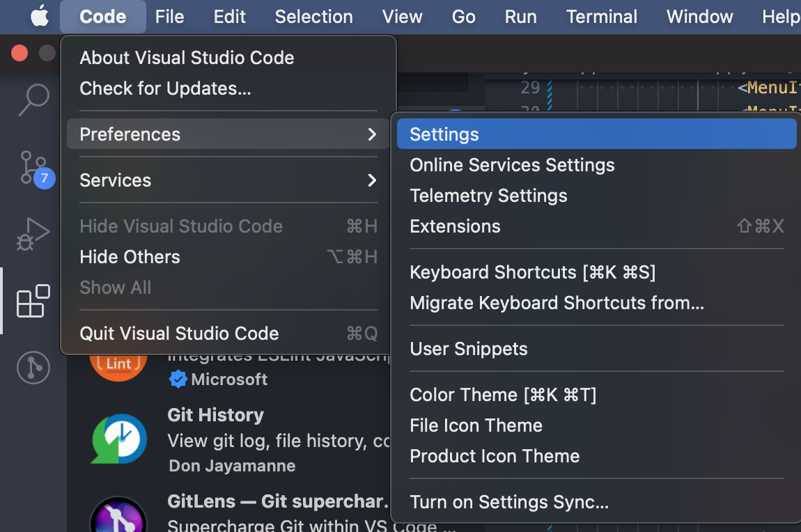Open the Terminal menu
The width and height of the screenshot is (801, 532).
[600, 16]
